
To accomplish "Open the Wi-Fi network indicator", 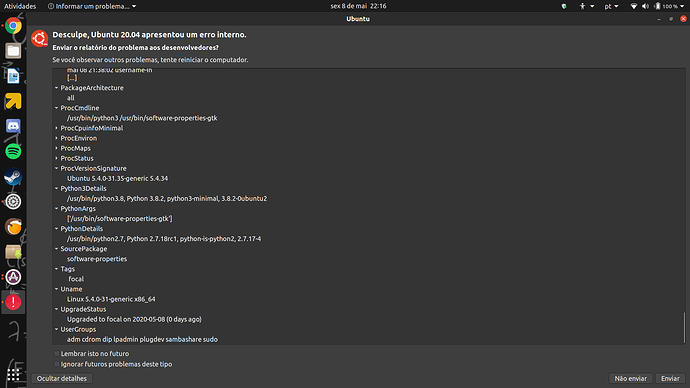I will click(634, 6).
